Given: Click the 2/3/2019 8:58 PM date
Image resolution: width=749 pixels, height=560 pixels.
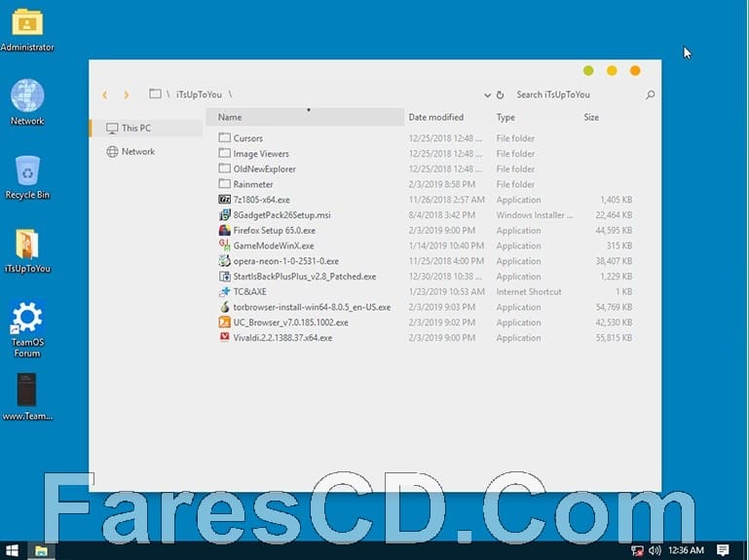Looking at the screenshot, I should [x=442, y=184].
